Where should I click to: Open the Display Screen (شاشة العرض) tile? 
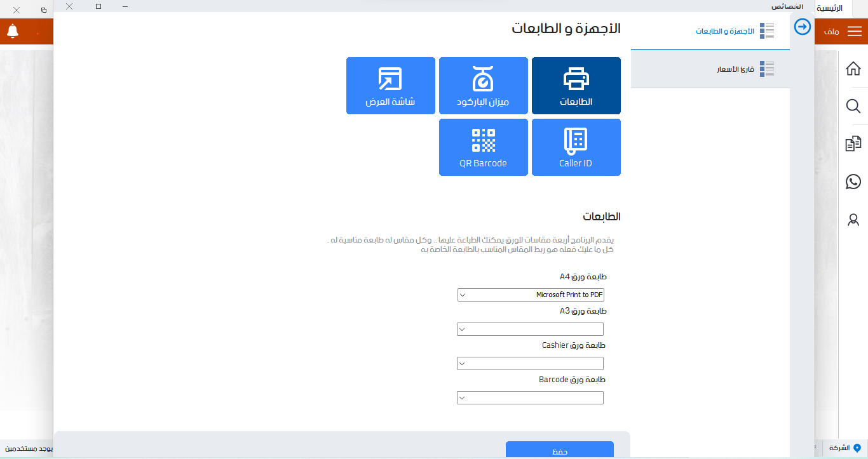tap(390, 86)
